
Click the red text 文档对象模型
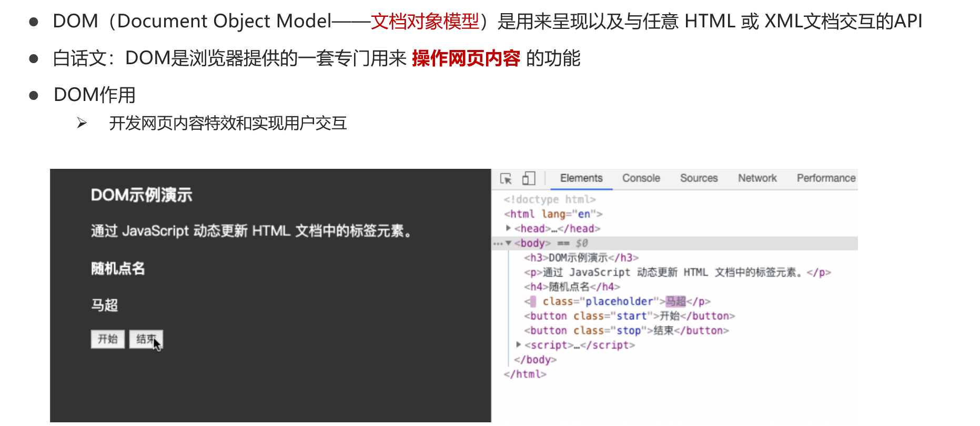pos(425,22)
